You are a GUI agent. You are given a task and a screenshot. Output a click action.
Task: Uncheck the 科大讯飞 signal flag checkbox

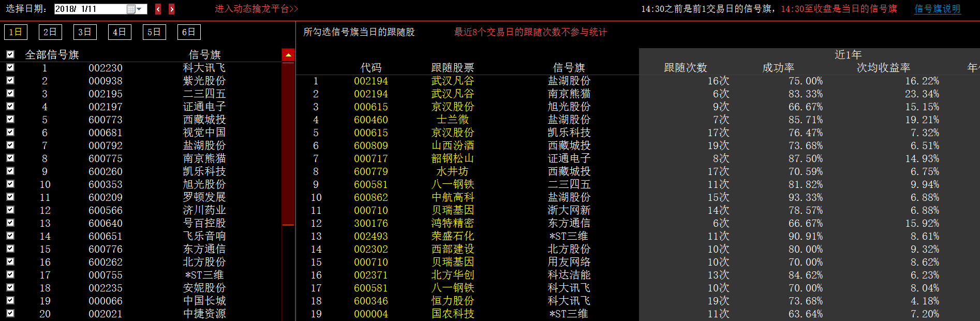point(10,67)
